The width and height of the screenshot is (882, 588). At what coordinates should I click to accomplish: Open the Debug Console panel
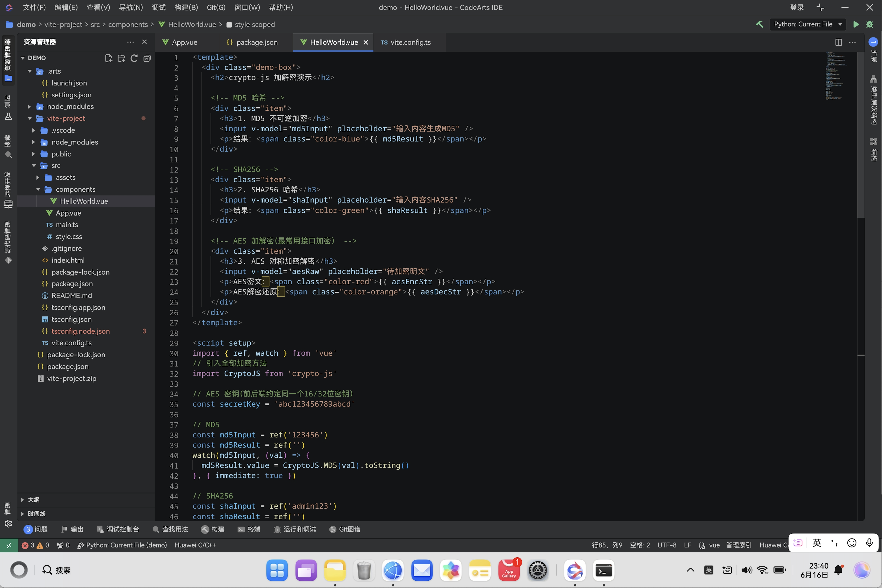[x=118, y=529]
